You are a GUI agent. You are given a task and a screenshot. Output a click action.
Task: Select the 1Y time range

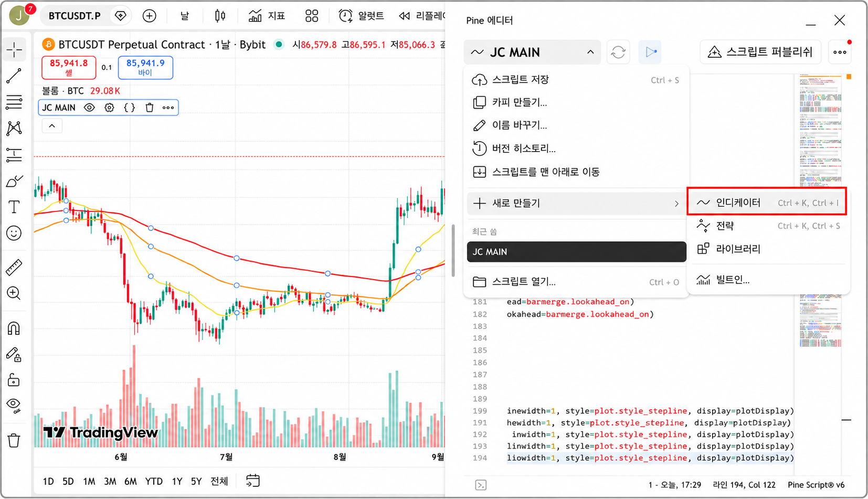[x=177, y=481]
